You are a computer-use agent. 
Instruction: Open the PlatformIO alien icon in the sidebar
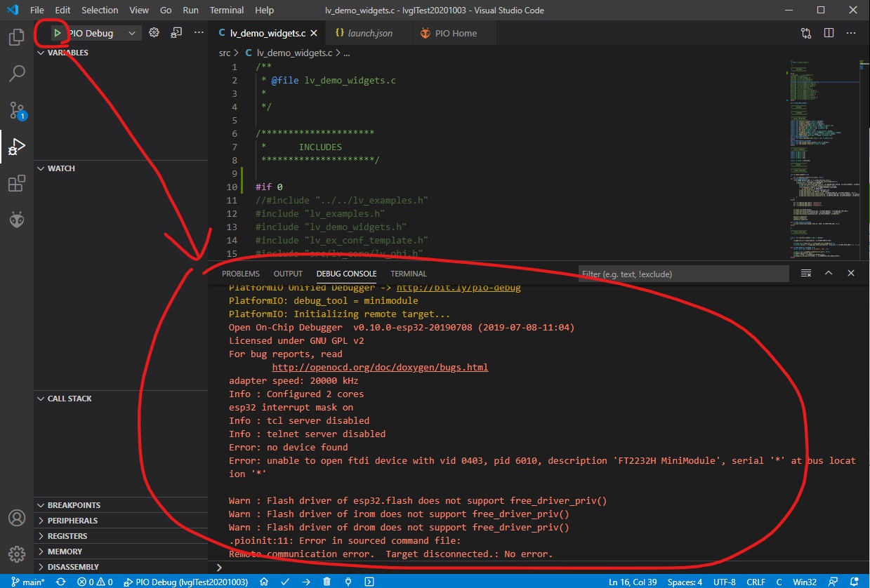17,220
